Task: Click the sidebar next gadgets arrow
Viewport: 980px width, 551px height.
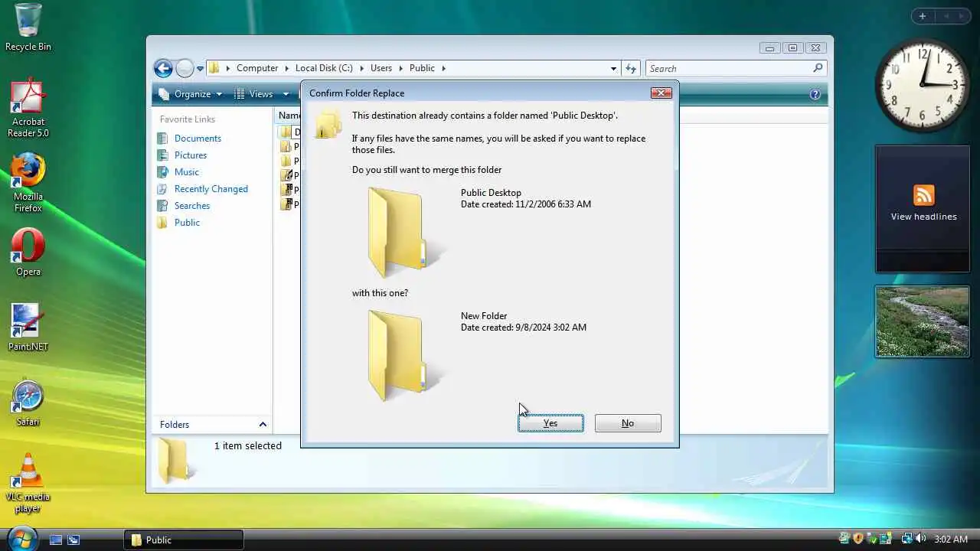Action: pos(963,16)
